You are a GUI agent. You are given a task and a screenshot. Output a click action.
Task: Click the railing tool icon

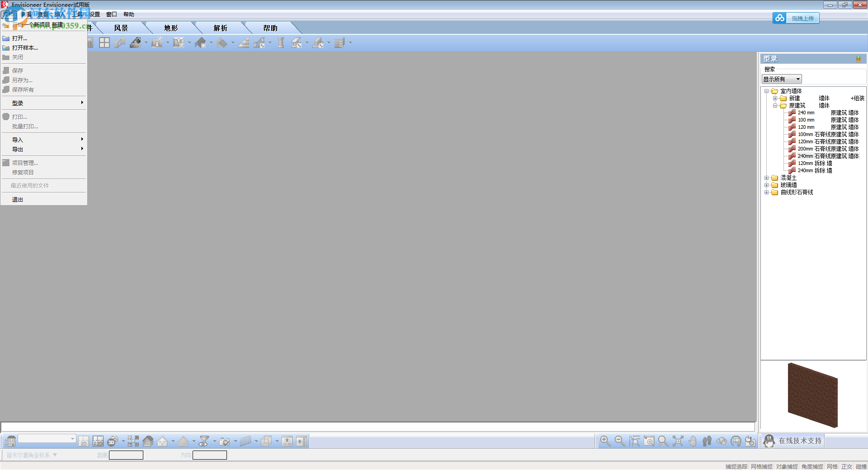pyautogui.click(x=259, y=42)
